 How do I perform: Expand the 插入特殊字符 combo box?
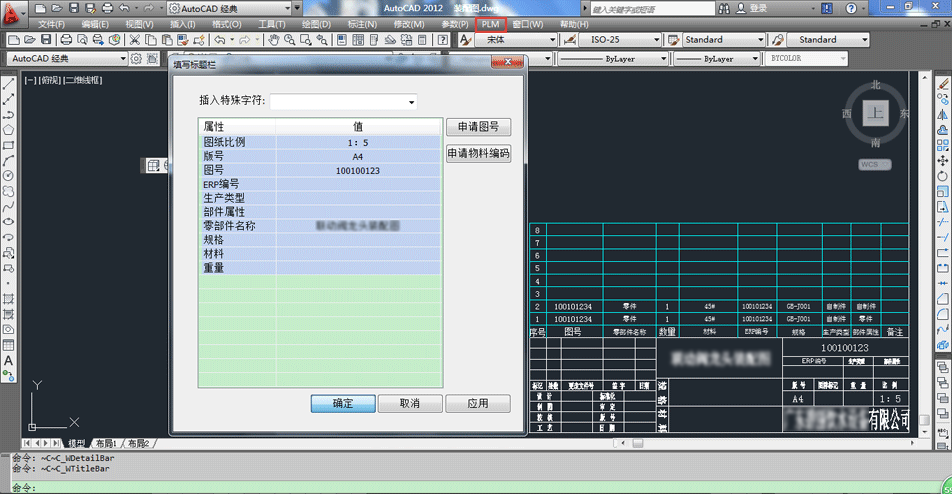[x=343, y=102]
